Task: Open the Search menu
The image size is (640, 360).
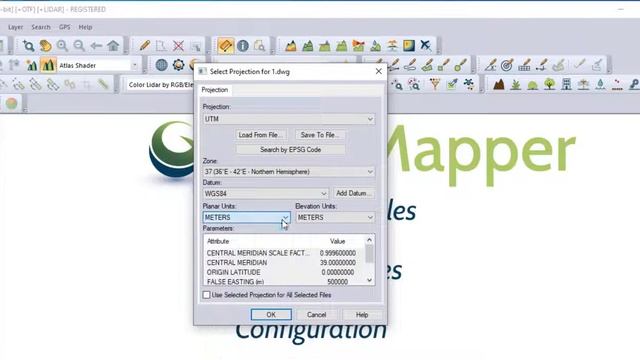Action: tap(41, 27)
